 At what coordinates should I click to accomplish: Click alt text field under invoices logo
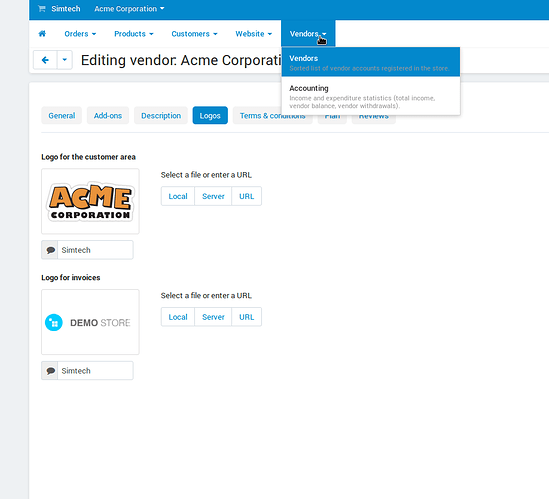tap(95, 370)
